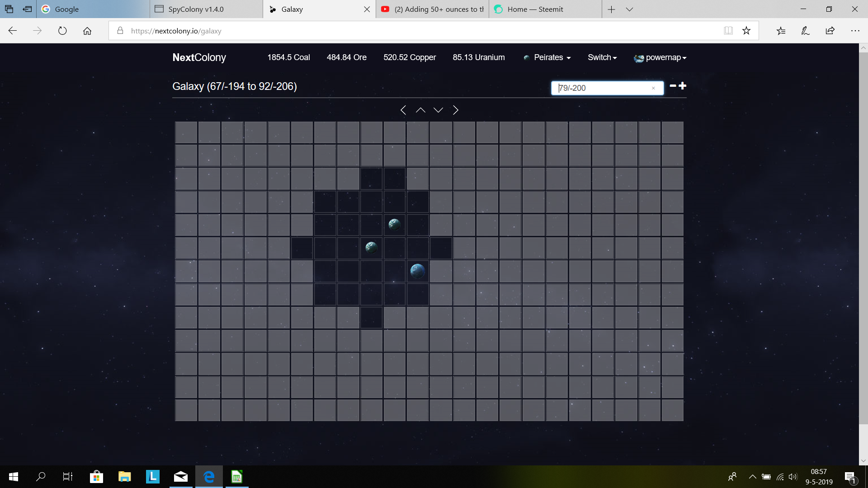The height and width of the screenshot is (488, 868).
Task: Zoom out using the minus icon
Action: [x=672, y=85]
